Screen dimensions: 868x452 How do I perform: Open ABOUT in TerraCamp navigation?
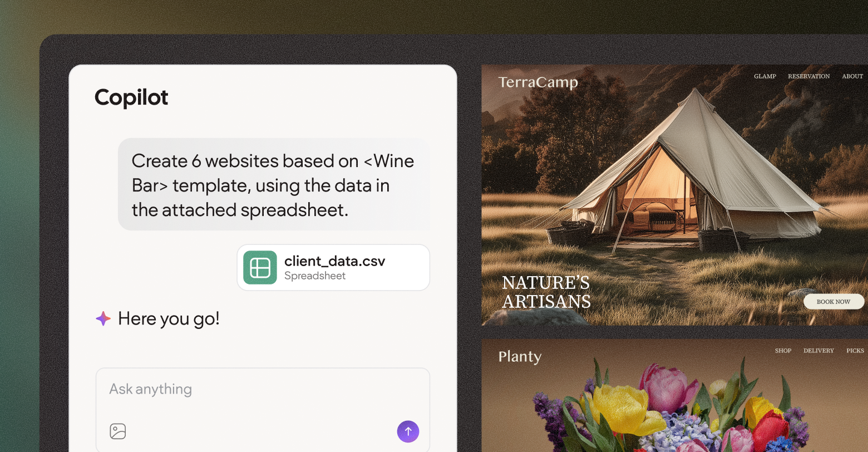852,76
